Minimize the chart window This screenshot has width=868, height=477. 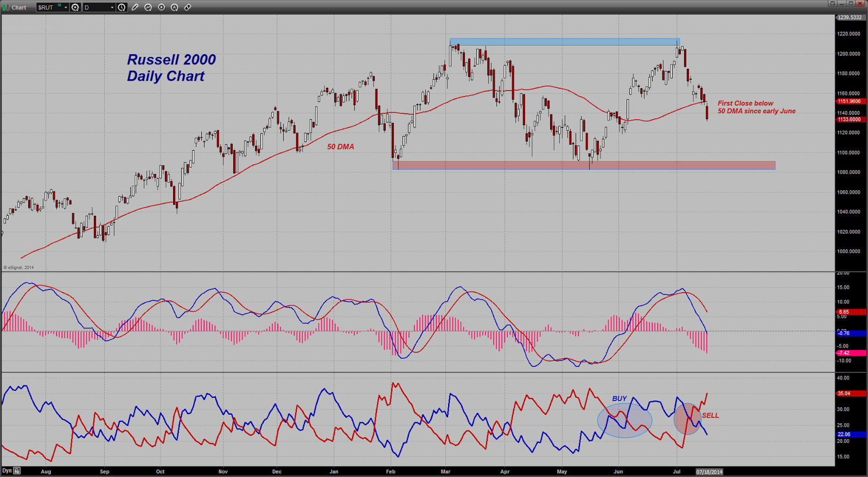pos(842,3)
